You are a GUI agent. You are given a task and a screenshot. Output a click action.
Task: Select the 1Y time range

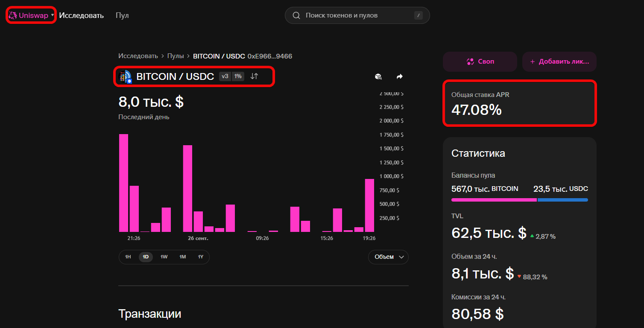click(x=200, y=257)
